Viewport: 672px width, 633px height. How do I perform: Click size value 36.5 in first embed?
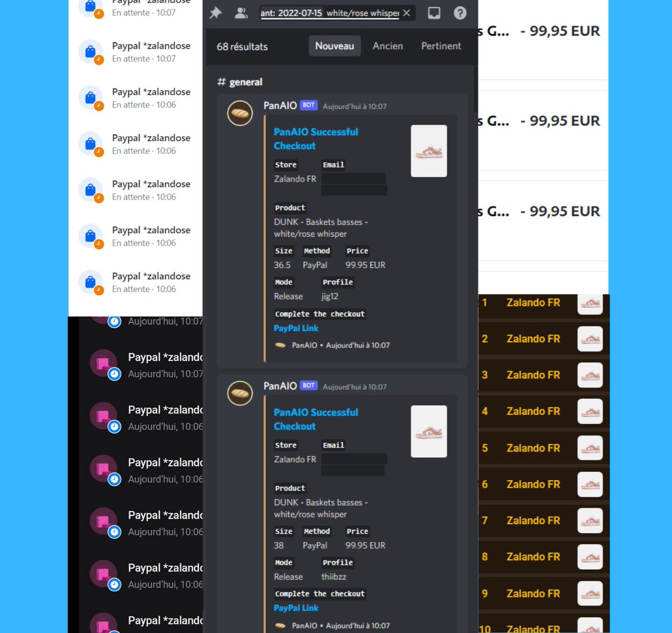click(x=282, y=265)
